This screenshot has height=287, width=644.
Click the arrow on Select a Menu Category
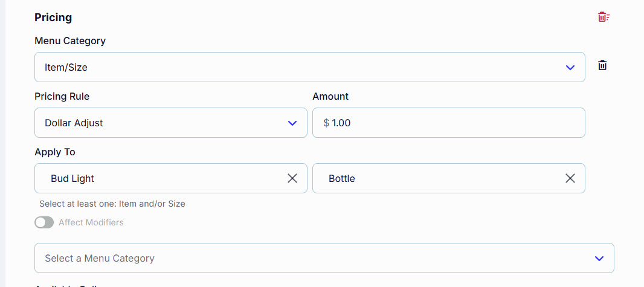click(599, 258)
